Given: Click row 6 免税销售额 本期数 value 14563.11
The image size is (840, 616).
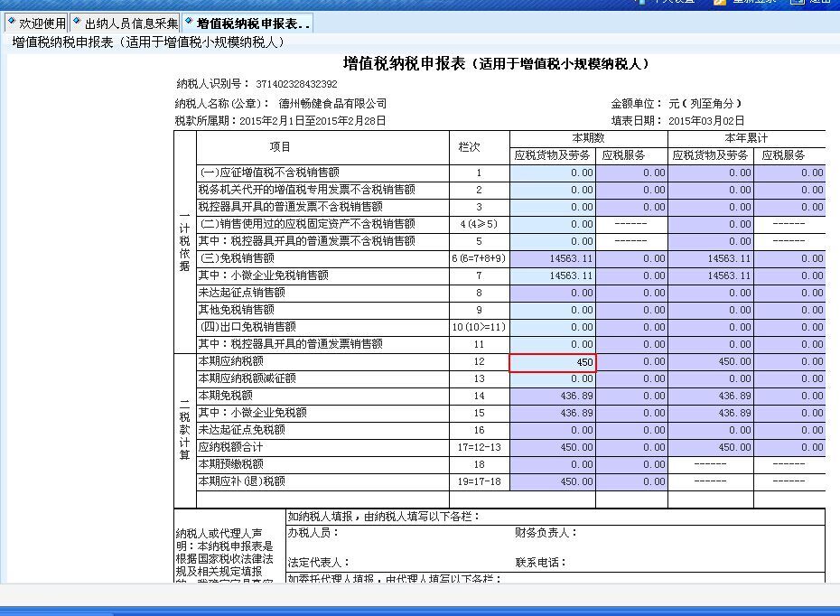Looking at the screenshot, I should tap(552, 258).
